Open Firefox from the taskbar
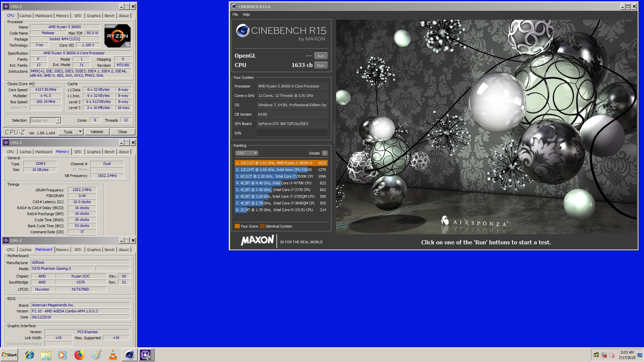Screen dimensions: 644x362 coord(79,355)
